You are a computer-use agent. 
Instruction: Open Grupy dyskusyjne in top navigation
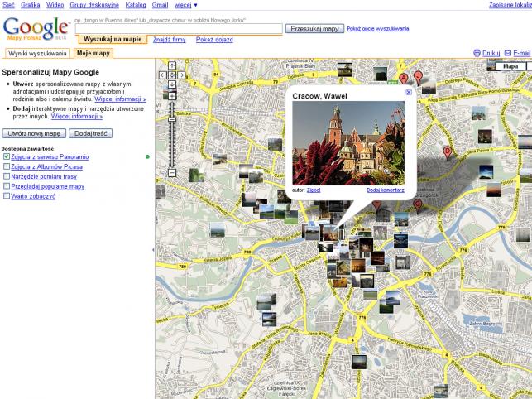point(94,5)
